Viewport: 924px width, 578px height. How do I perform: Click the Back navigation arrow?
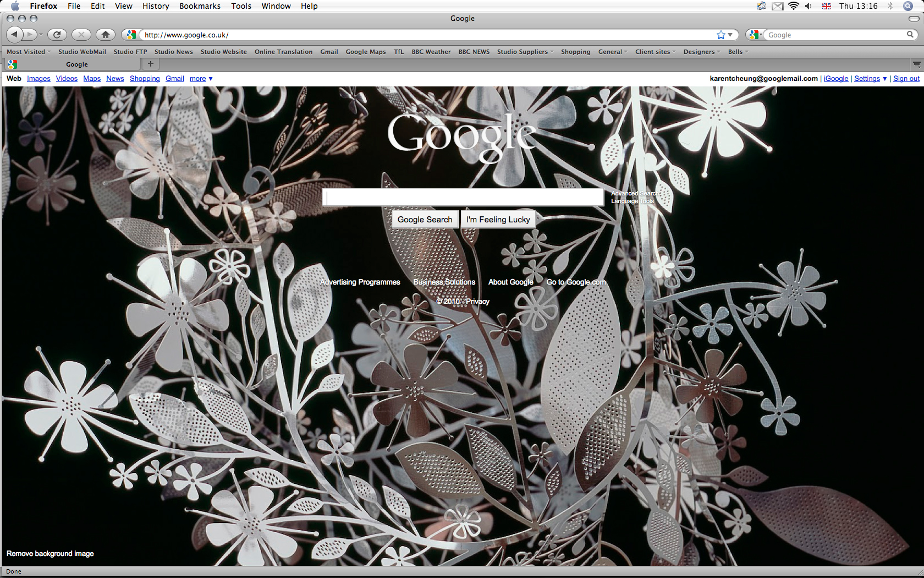15,35
